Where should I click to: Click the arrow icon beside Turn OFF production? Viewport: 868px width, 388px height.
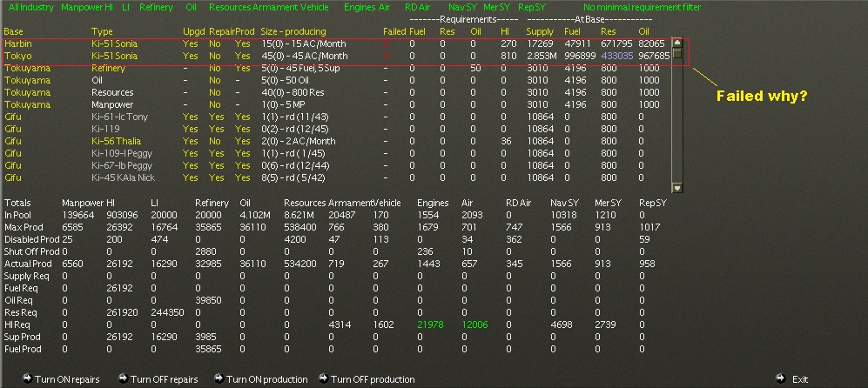pos(323,378)
